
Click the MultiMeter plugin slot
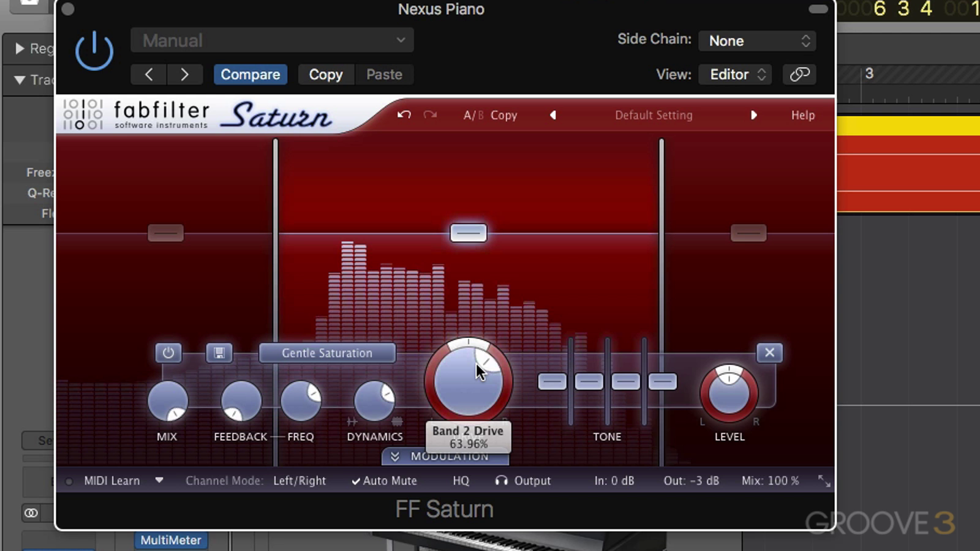tap(171, 540)
